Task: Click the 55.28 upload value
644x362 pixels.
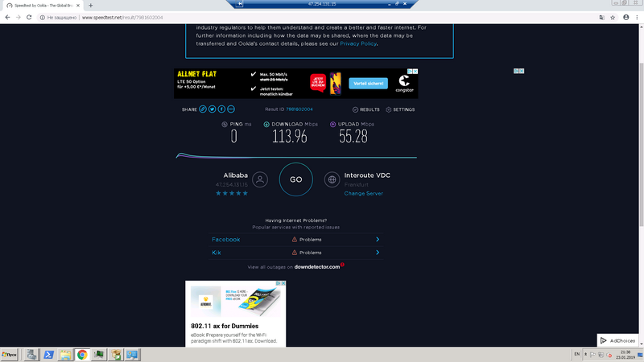Action: (353, 136)
